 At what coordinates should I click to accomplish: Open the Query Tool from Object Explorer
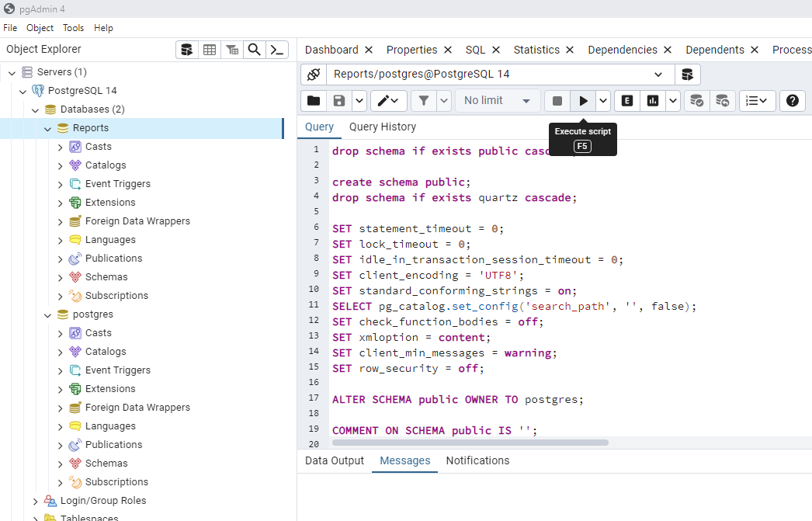(x=187, y=50)
